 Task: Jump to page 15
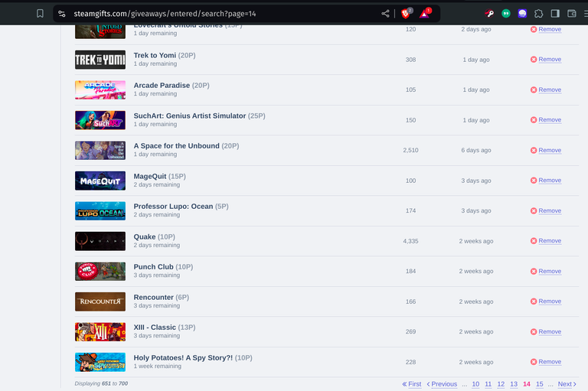pos(539,384)
